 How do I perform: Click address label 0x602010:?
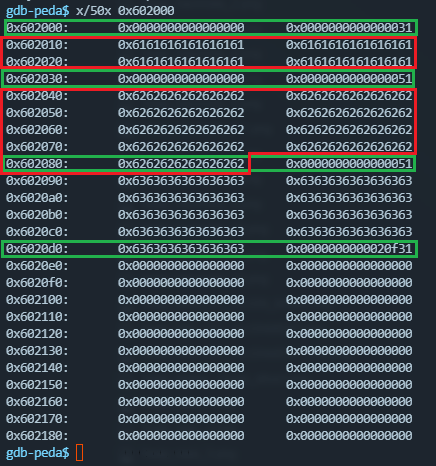tap(37, 45)
